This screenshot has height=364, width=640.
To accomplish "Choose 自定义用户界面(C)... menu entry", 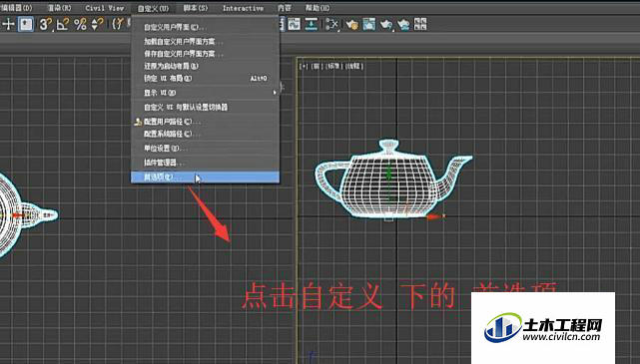I will click(205, 27).
